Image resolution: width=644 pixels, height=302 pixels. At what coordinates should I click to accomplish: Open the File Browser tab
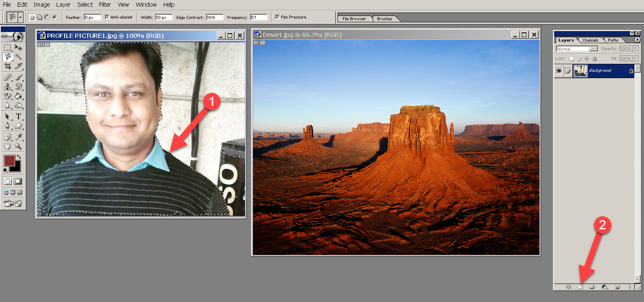(354, 19)
